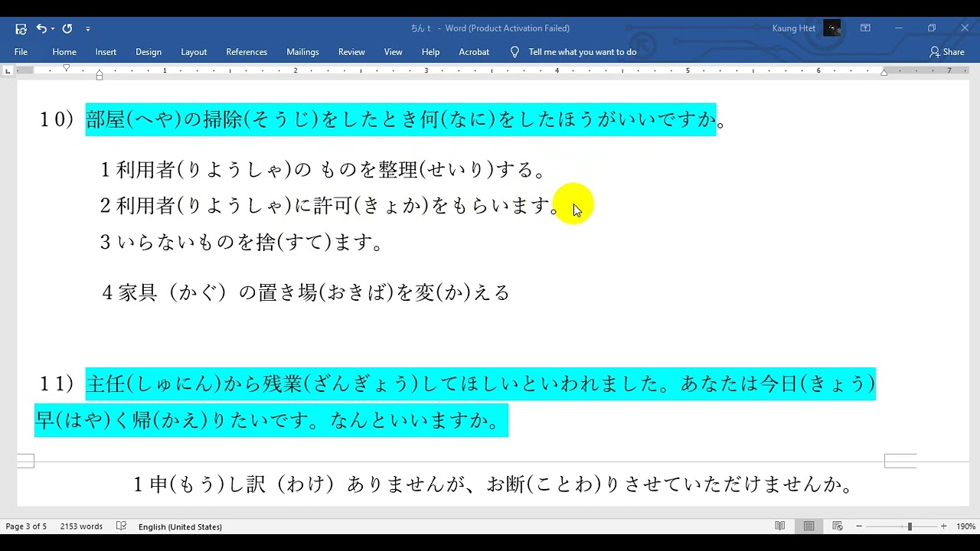Customize the Quick Access Toolbar dropdown
Viewport: 980px width, 551px height.
[x=88, y=28]
